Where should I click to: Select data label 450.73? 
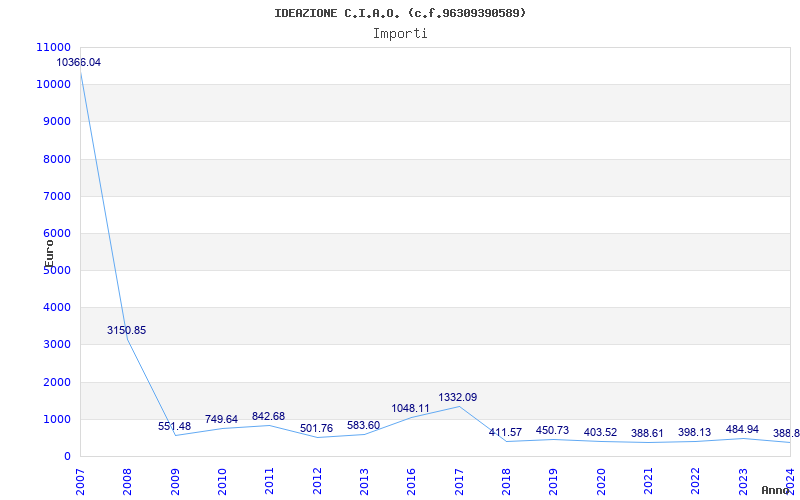click(x=553, y=430)
